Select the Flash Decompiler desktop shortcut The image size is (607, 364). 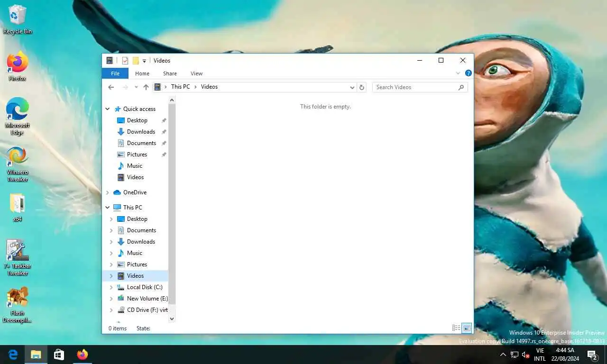(x=18, y=304)
